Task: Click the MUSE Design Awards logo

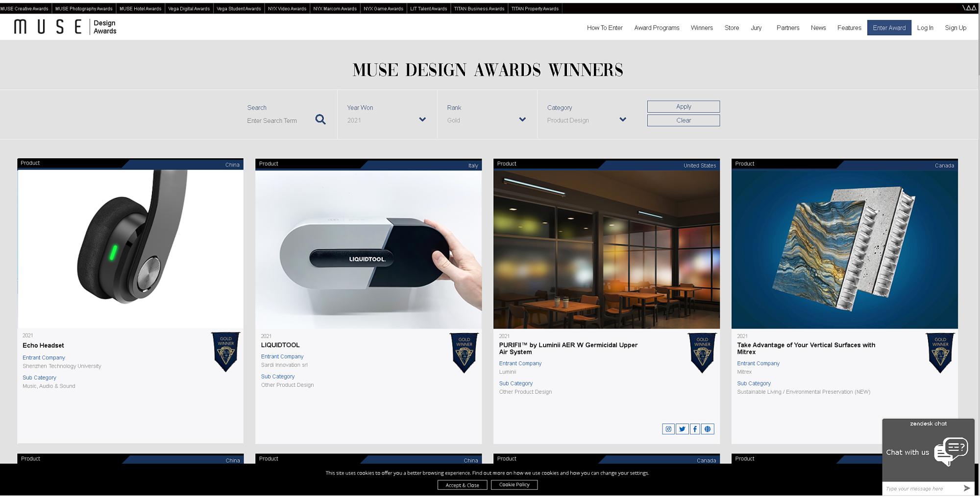Action: [x=65, y=27]
